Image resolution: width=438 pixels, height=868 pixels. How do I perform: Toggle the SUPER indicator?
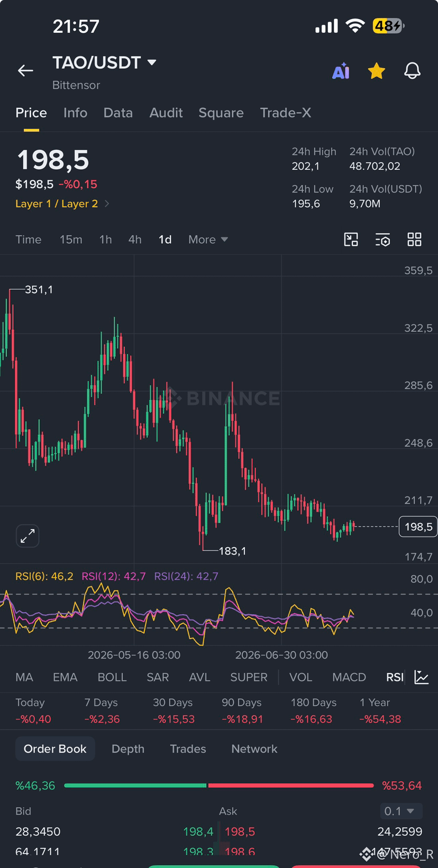(x=249, y=677)
